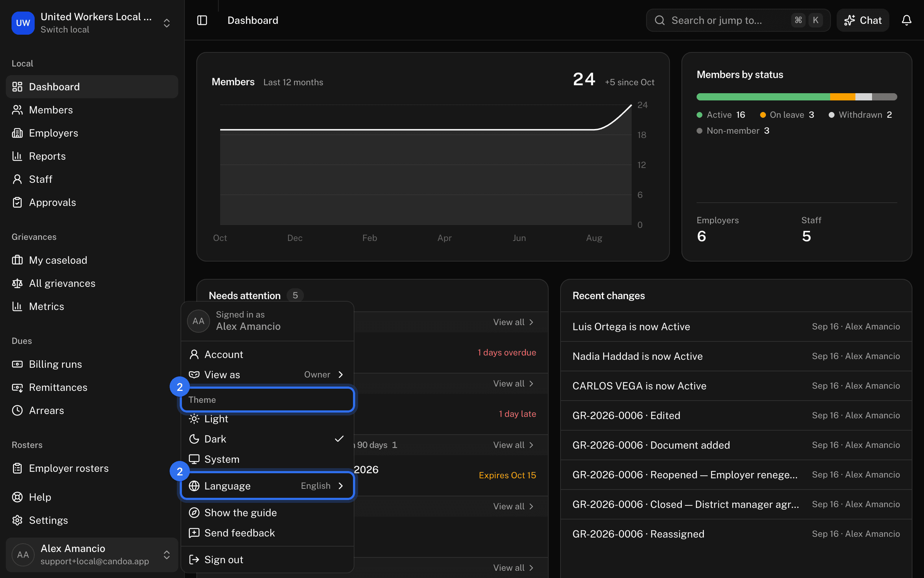This screenshot has width=924, height=578.
Task: Click the Arrears clock icon
Action: 17,411
